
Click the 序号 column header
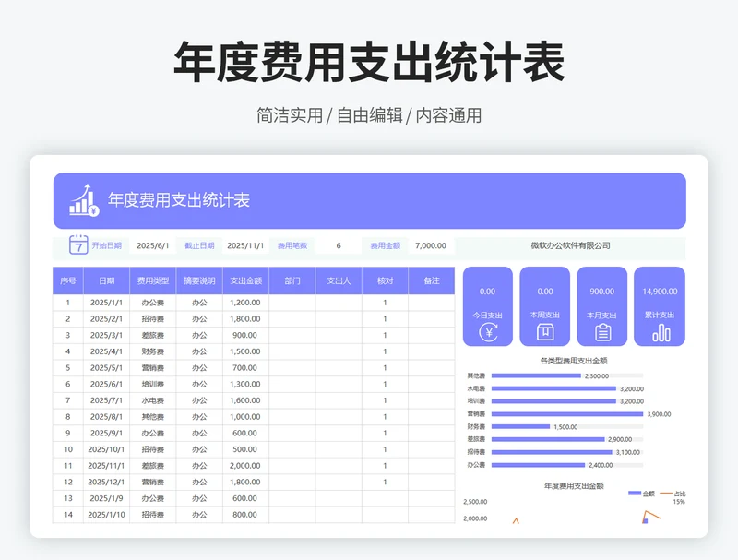(x=67, y=281)
